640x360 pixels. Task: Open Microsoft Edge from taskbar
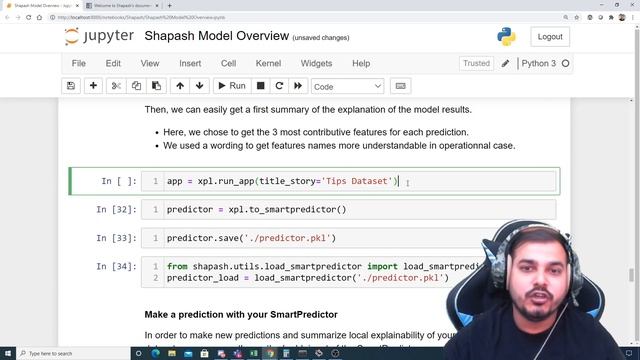point(156,353)
